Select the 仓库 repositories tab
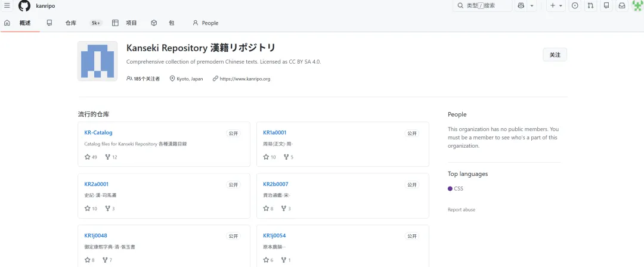This screenshot has height=267, width=644. [70, 23]
